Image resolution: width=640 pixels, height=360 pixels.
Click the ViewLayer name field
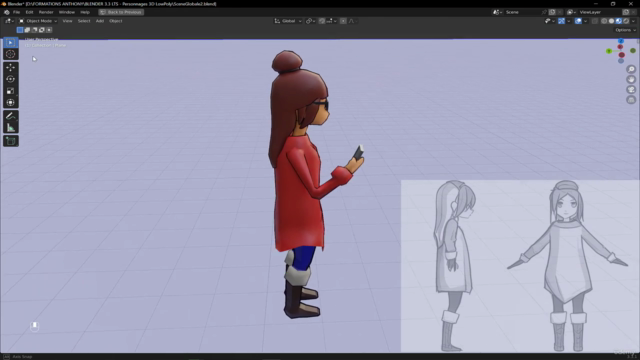tap(599, 12)
